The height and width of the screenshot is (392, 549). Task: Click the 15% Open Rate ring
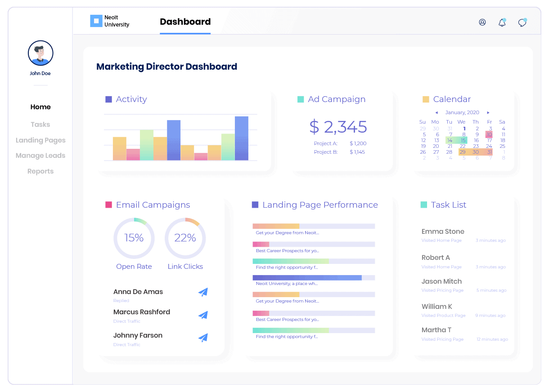point(134,238)
